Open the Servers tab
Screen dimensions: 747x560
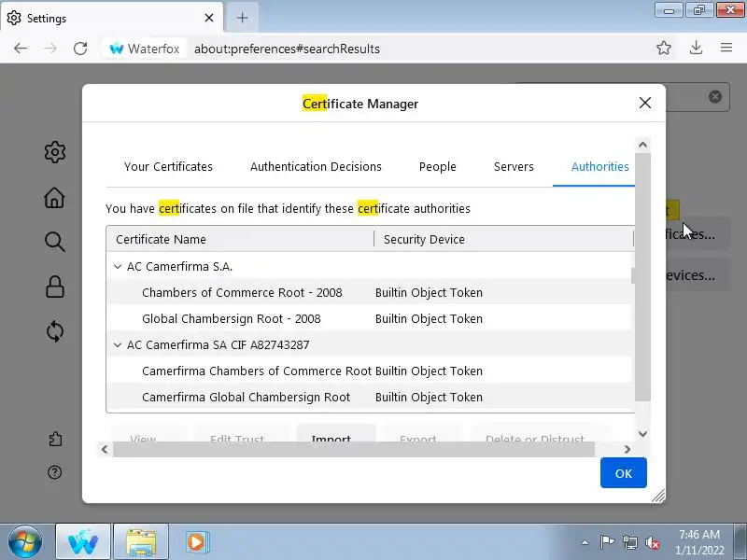pyautogui.click(x=514, y=167)
